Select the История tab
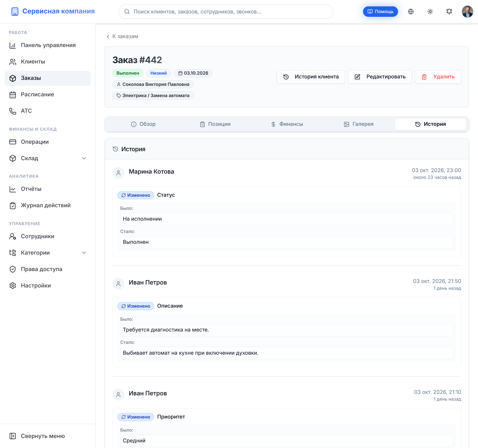Screen dimensions: 478x448 point(430,124)
